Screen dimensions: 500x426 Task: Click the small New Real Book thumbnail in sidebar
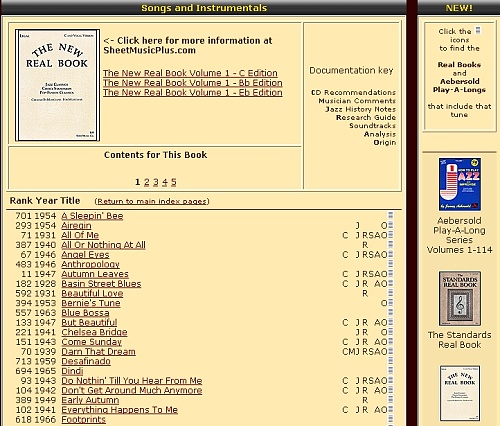tap(460, 393)
